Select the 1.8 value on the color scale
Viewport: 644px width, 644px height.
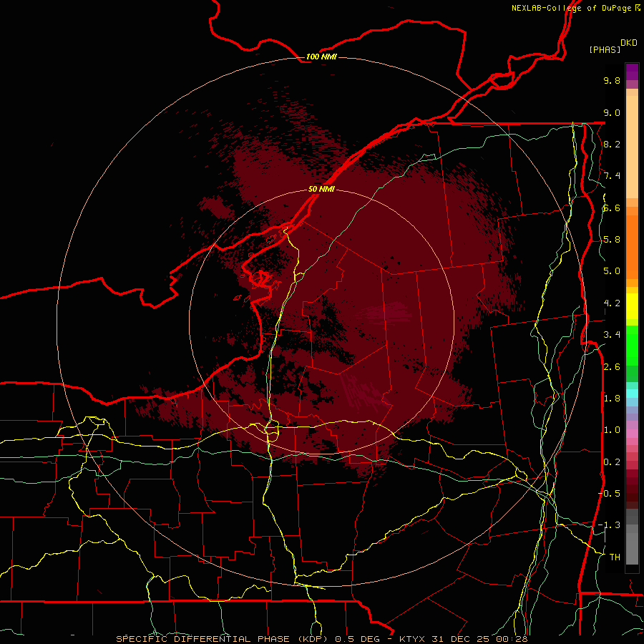(612, 399)
